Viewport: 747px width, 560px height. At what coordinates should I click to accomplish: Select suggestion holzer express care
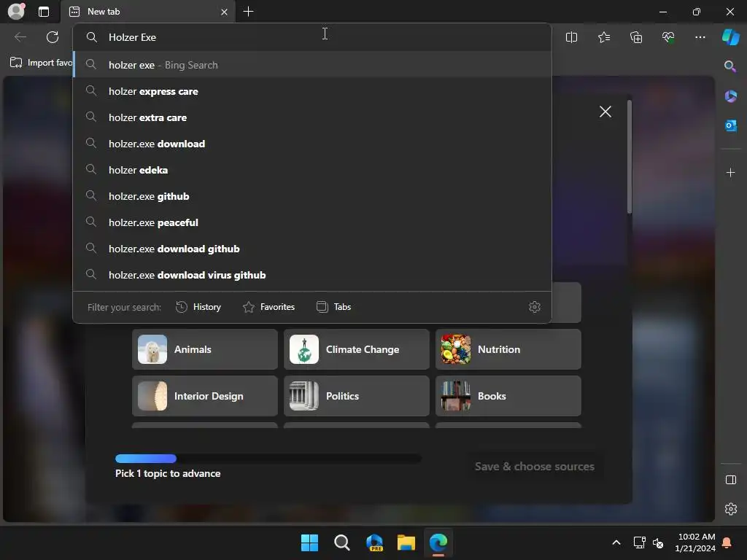pos(312,91)
